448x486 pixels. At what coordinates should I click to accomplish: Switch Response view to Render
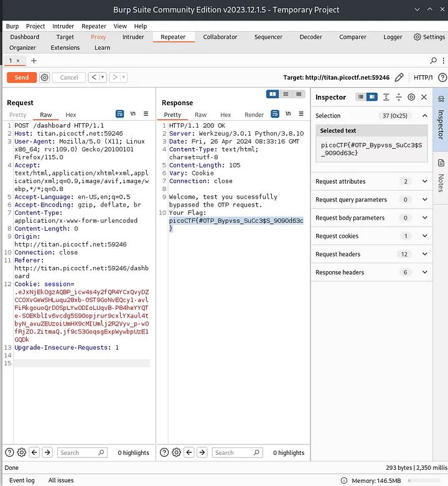coord(254,114)
